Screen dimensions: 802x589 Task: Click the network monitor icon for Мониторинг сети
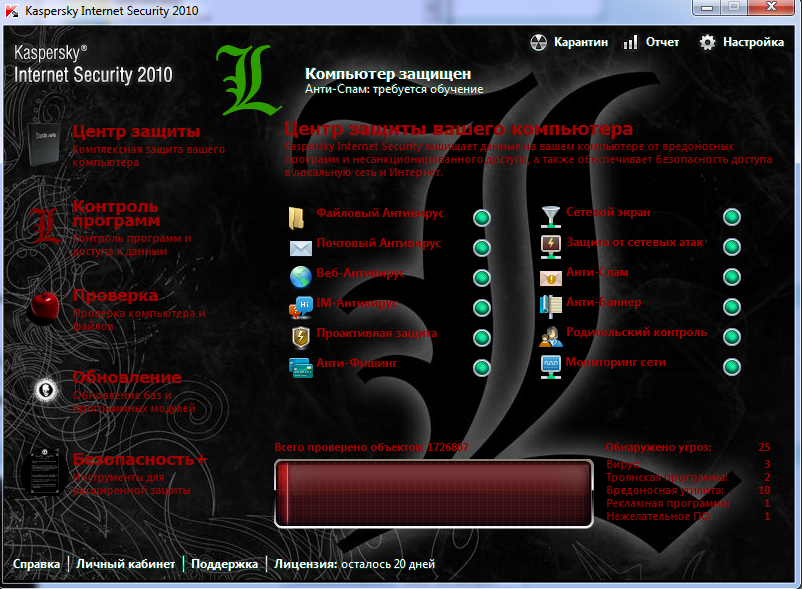(551, 367)
